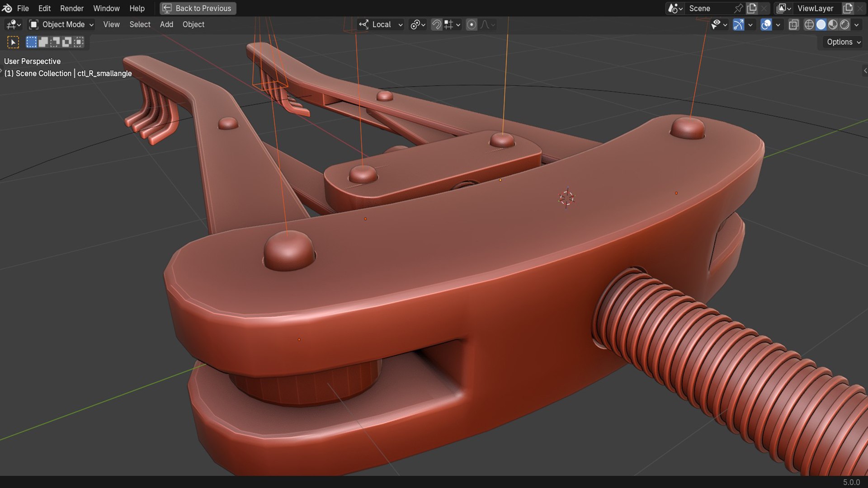Open the overlays options dropdown

[778, 24]
